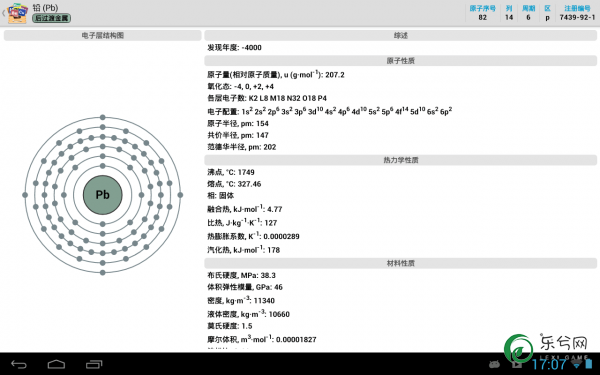Collapse the 原子性质 section header
Screen dimensions: 600x375
(x=401, y=60)
